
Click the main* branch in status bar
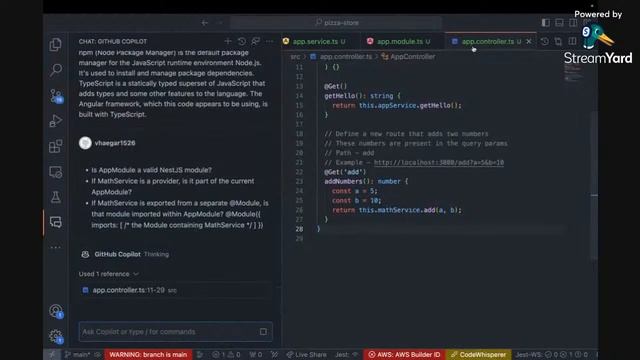(x=77, y=355)
